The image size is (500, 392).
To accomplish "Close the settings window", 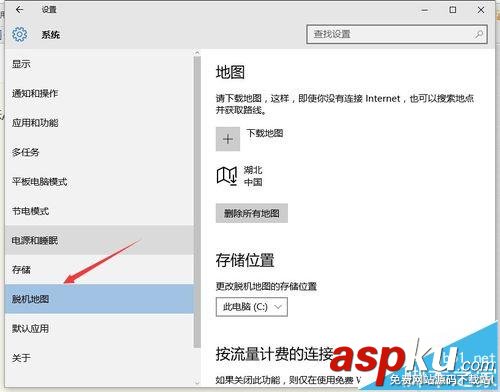I will click(x=481, y=10).
